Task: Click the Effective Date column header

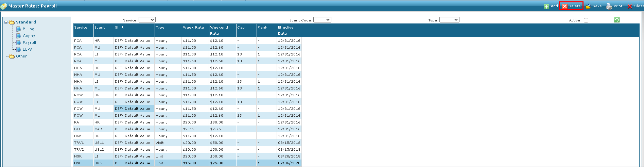Action: [x=285, y=30]
